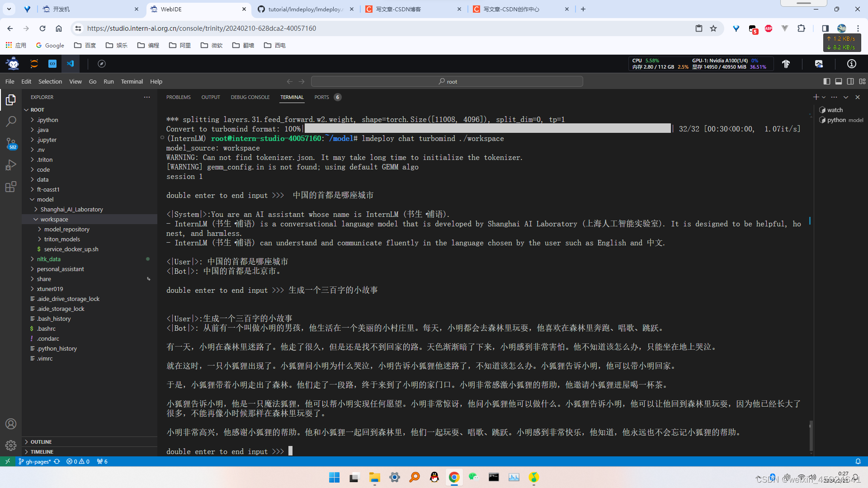Click the turbomind conversion progress bar
This screenshot has height=488, width=868.
[x=486, y=128]
